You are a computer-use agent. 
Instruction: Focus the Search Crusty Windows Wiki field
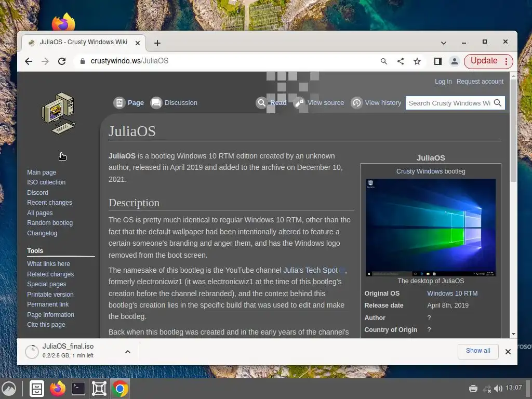click(449, 103)
